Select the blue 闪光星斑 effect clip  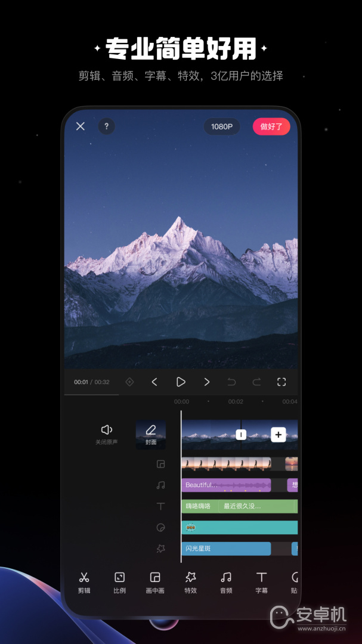click(227, 549)
